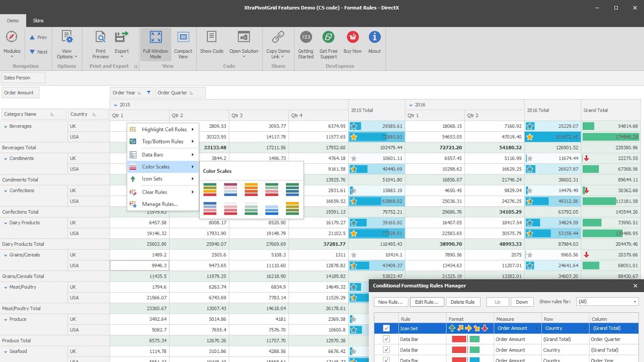Click the Buy Now icon
This screenshot has height=362, width=644.
click(x=353, y=37)
